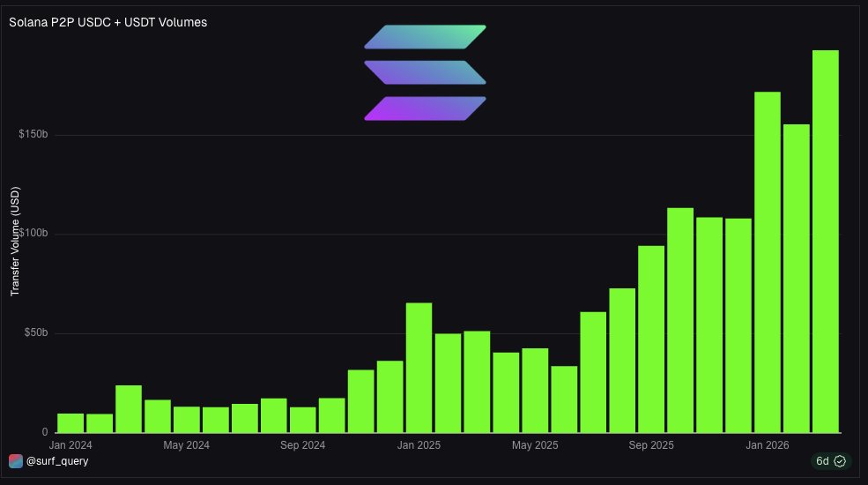Image resolution: width=868 pixels, height=485 pixels.
Task: Click the 6d freshness badge
Action: pos(829,461)
